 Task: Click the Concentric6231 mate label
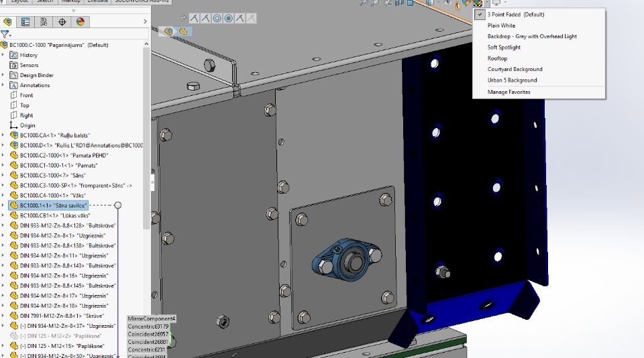pyautogui.click(x=146, y=350)
